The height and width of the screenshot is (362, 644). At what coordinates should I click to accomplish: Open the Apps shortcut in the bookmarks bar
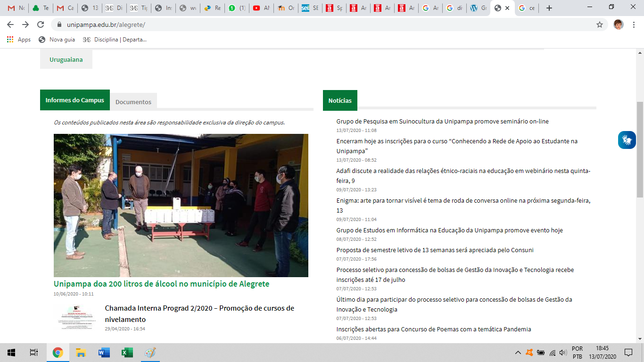pos(19,40)
